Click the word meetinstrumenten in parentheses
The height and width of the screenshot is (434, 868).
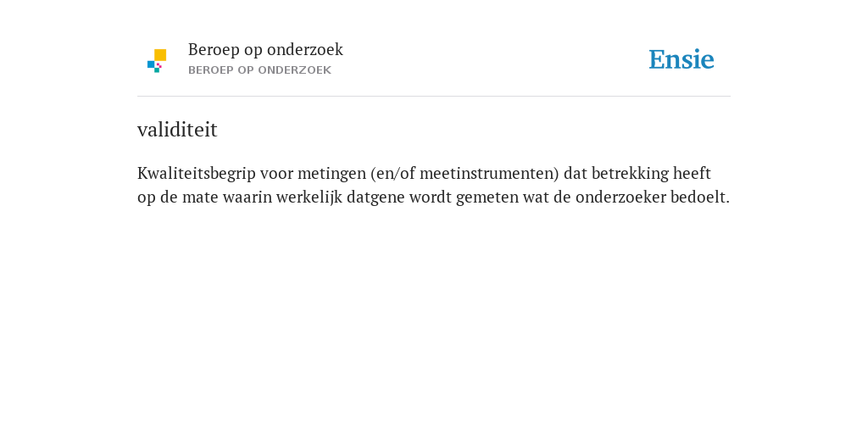tap(489, 174)
